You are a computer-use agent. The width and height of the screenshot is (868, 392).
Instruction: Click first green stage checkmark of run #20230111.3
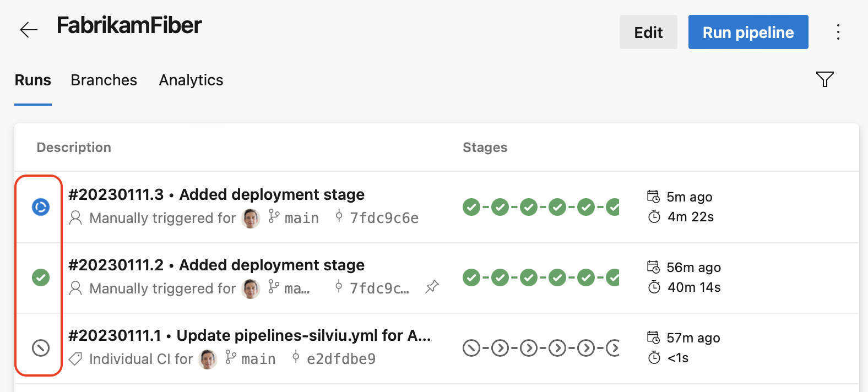(x=471, y=207)
